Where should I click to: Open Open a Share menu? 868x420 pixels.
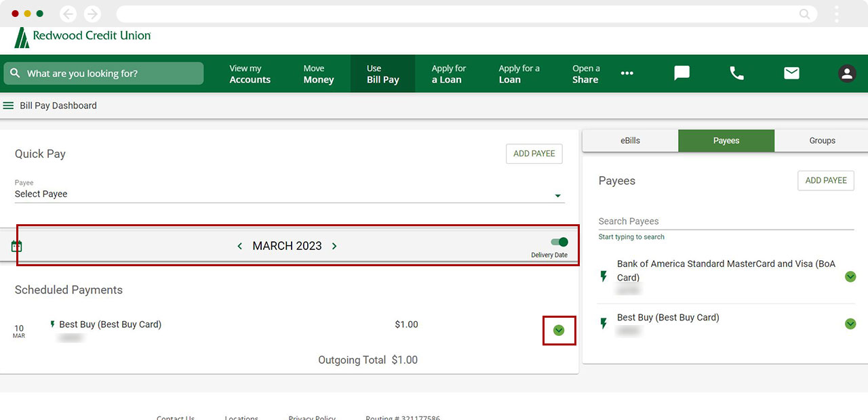point(586,74)
